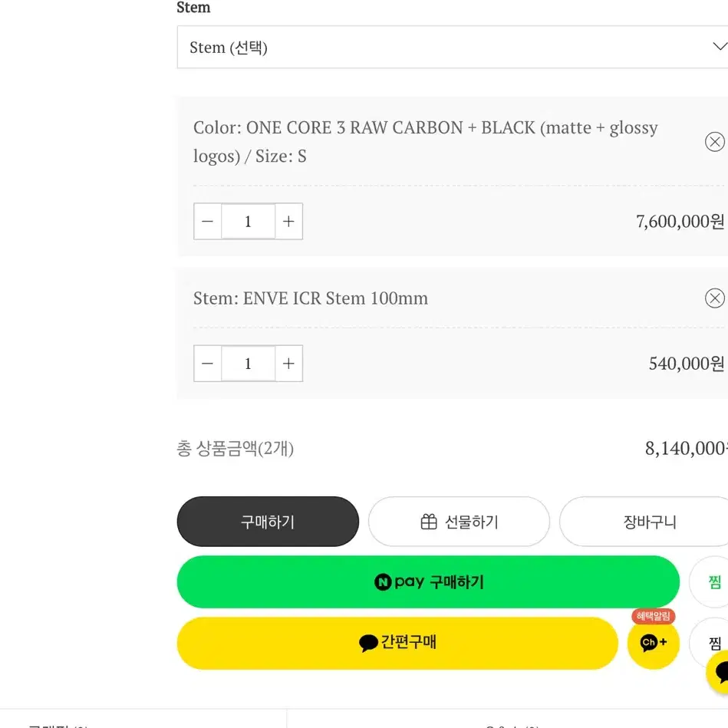Increase quantity of ONE CORE 3 item
Viewport: 728px width, 728px height.
pyautogui.click(x=288, y=222)
